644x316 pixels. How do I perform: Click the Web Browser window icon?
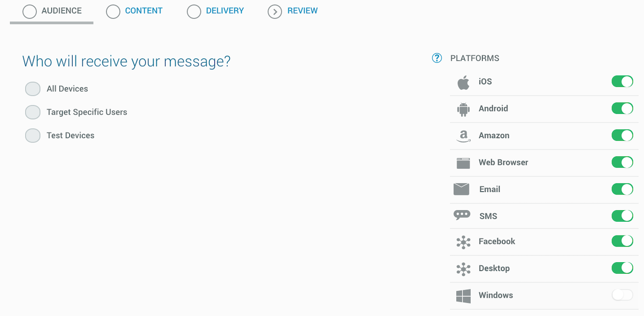coord(463,163)
